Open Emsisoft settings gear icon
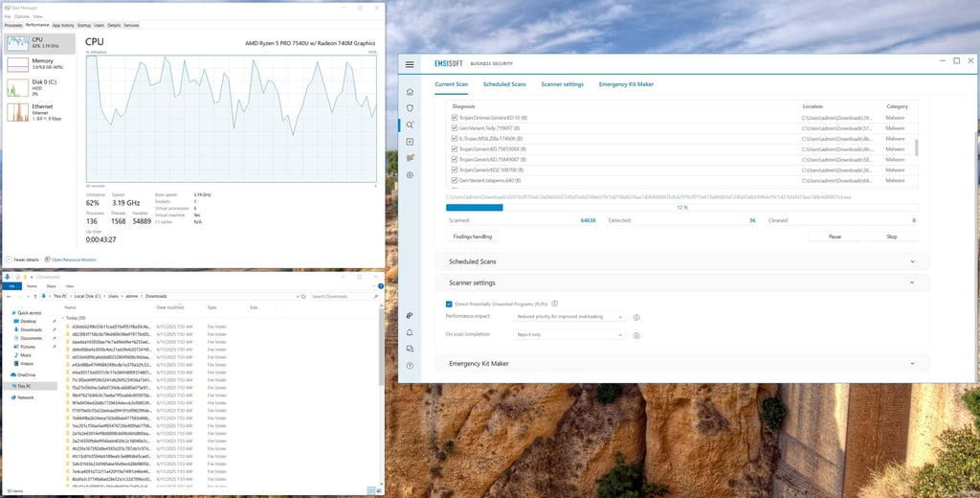The image size is (980, 498). [410, 175]
